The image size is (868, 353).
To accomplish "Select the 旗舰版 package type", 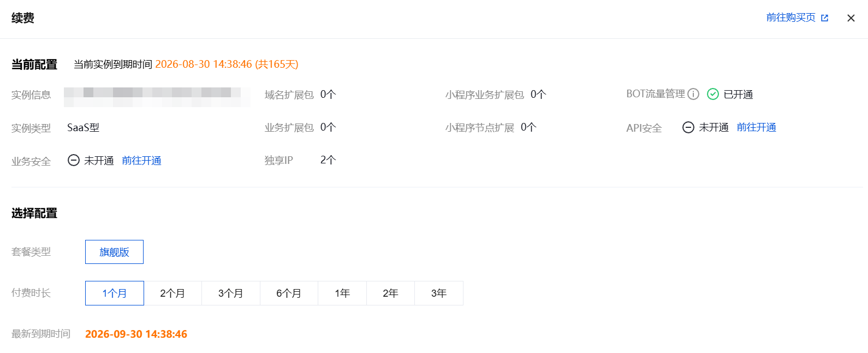I will (114, 252).
